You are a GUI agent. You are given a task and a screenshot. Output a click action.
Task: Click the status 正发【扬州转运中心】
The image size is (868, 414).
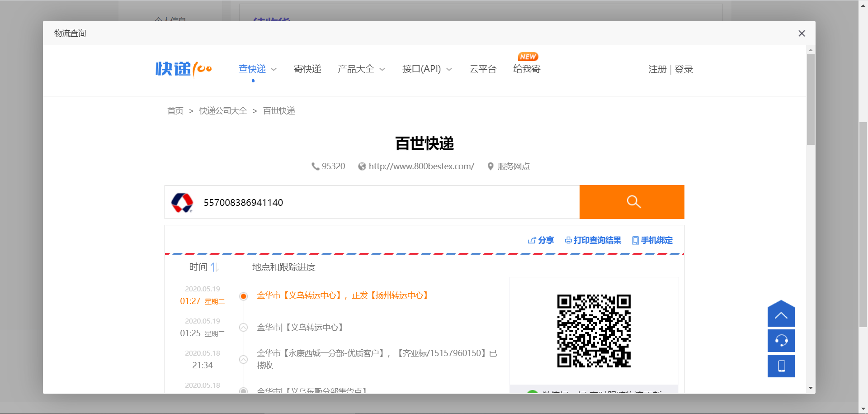pos(390,295)
